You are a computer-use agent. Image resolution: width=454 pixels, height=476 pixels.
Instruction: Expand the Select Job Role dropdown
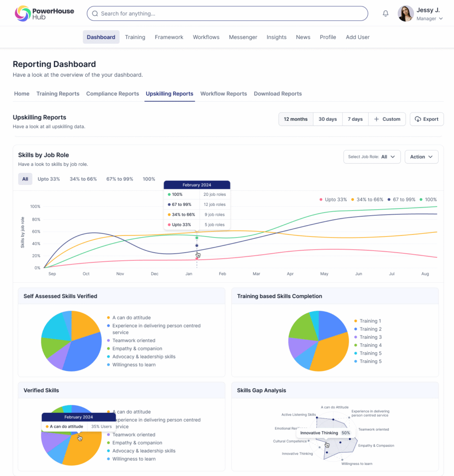[372, 157]
